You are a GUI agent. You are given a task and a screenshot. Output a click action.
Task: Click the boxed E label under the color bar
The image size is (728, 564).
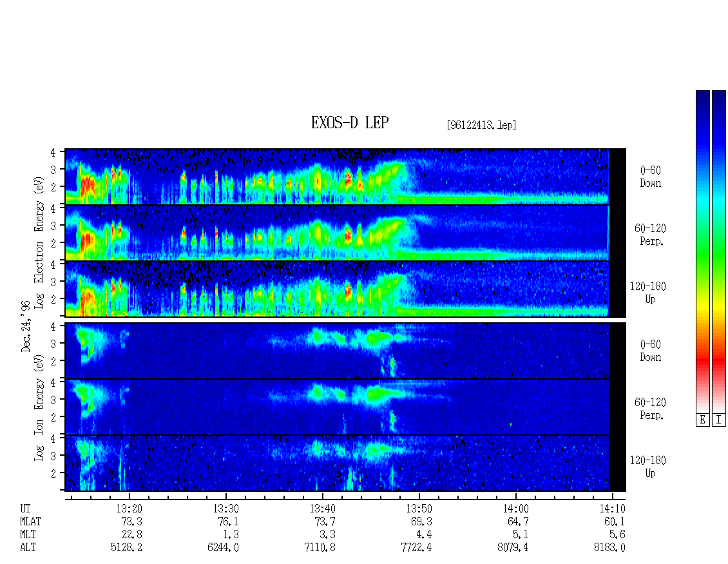(x=702, y=420)
